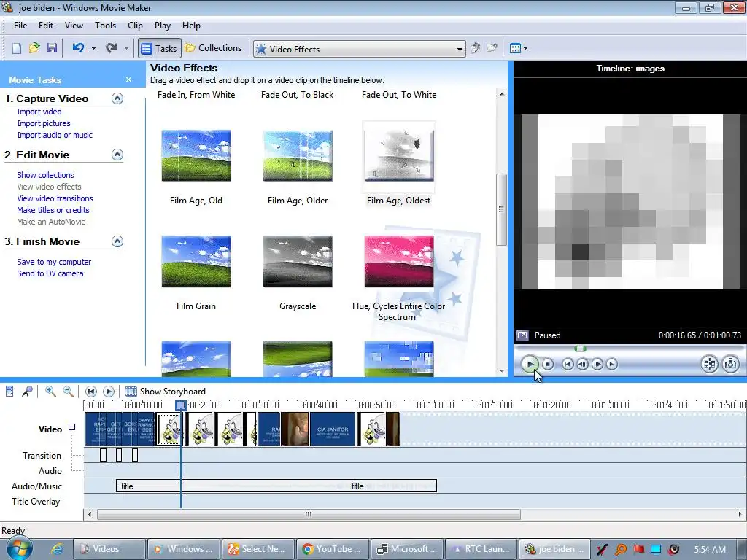Open a project with the folder icon
747x560 pixels.
34,48
